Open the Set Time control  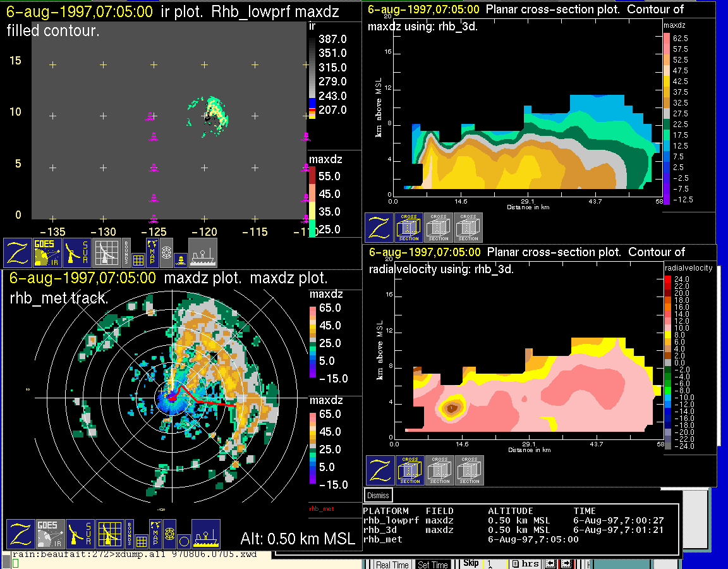[x=433, y=565]
